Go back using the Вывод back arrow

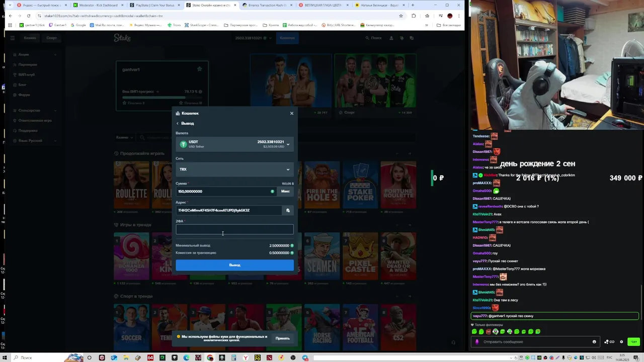click(178, 123)
